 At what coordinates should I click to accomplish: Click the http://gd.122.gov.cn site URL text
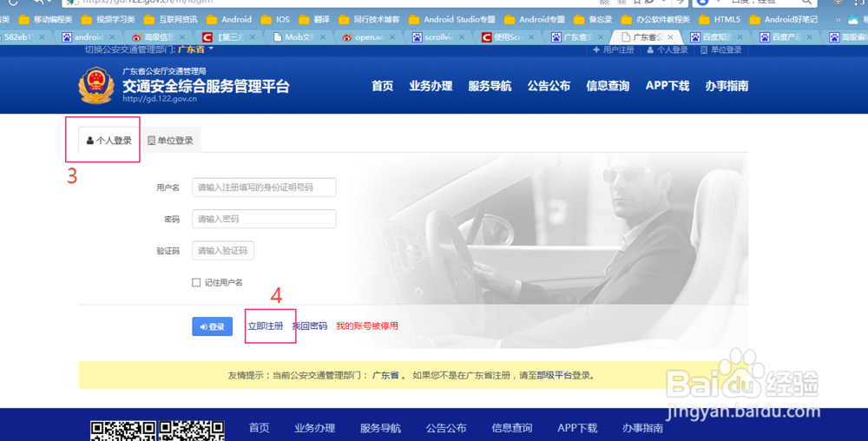click(160, 99)
